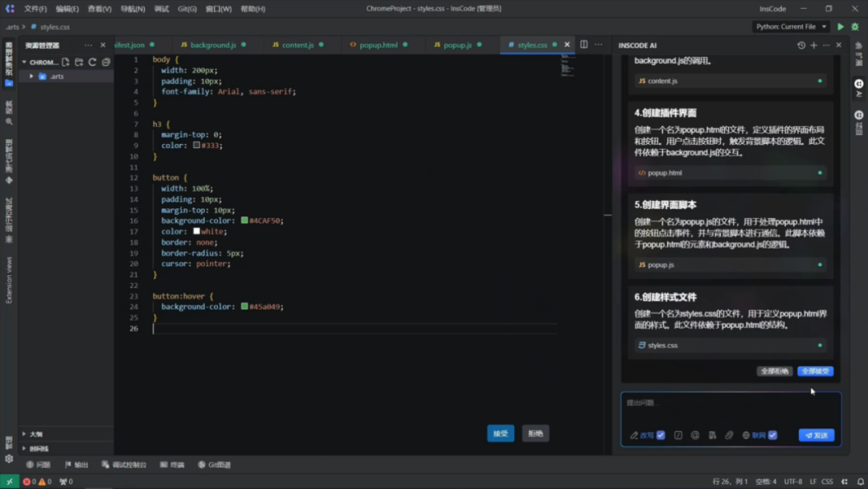Click the history clock icon in INSCODE AI header
The image size is (868, 489).
coord(801,45)
